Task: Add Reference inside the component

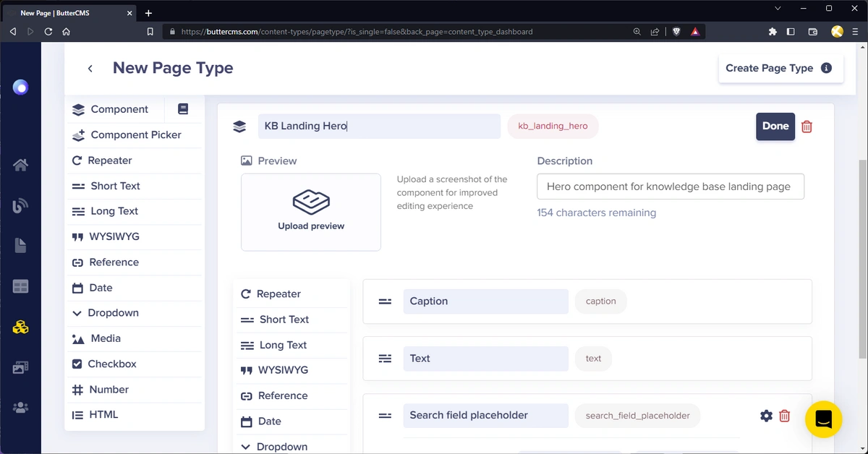Action: click(292, 395)
